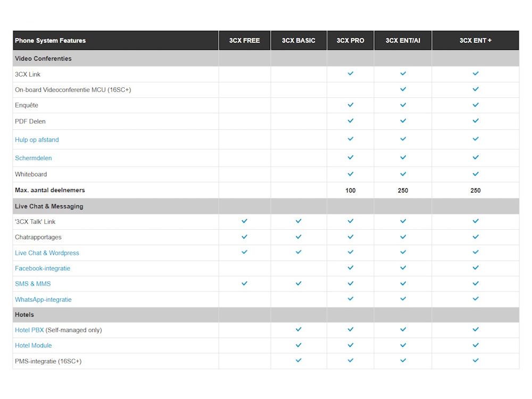Viewport: 532px width, 399px height.
Task: Select the 3CX PRO column header
Action: coord(351,40)
